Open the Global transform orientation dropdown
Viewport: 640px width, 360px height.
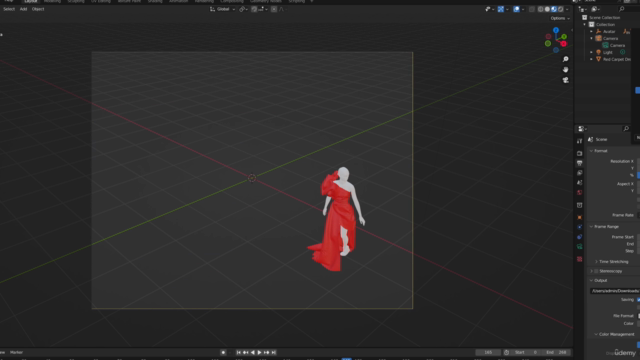coord(223,9)
